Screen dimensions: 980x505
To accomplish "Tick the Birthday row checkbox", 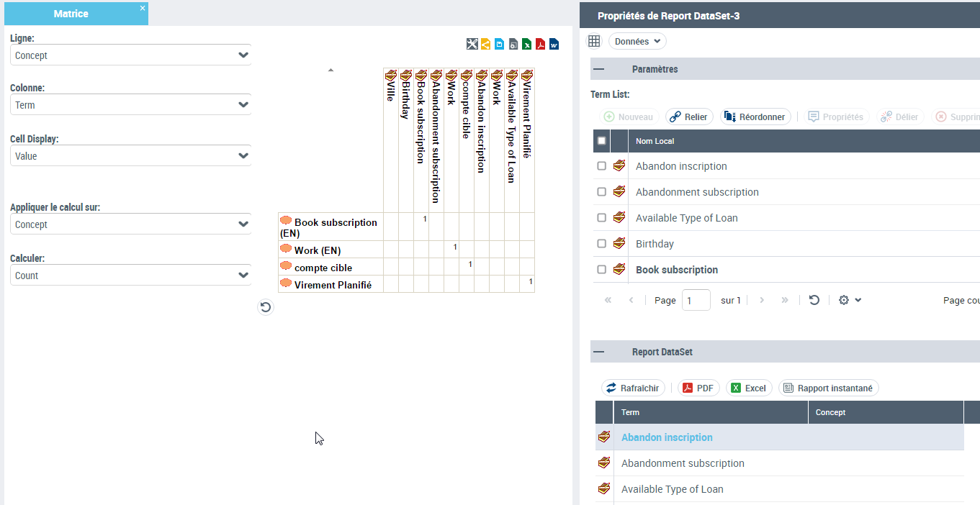I will (x=602, y=244).
